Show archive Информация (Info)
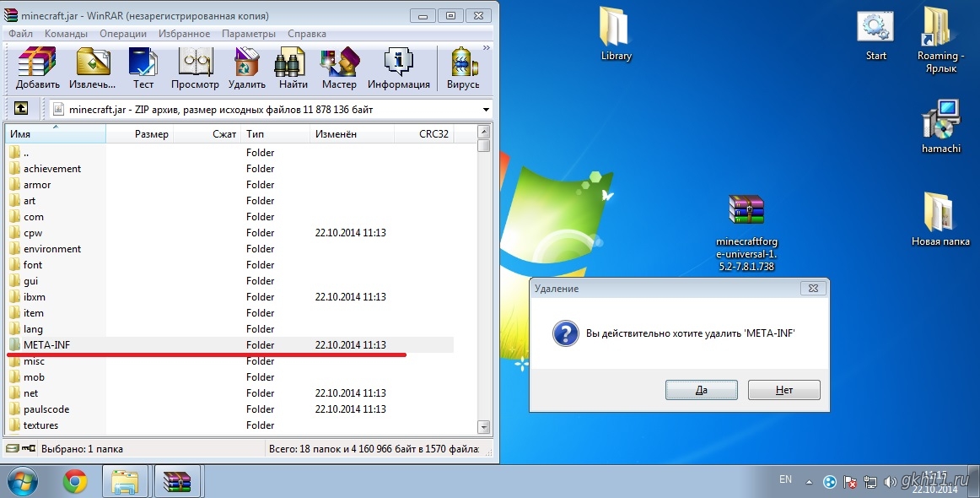 pyautogui.click(x=399, y=68)
